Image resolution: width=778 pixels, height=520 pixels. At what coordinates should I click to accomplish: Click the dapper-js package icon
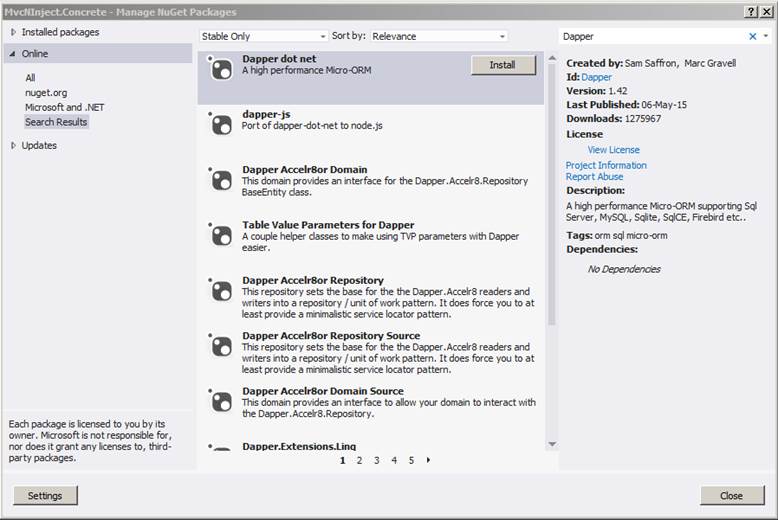tap(221, 125)
